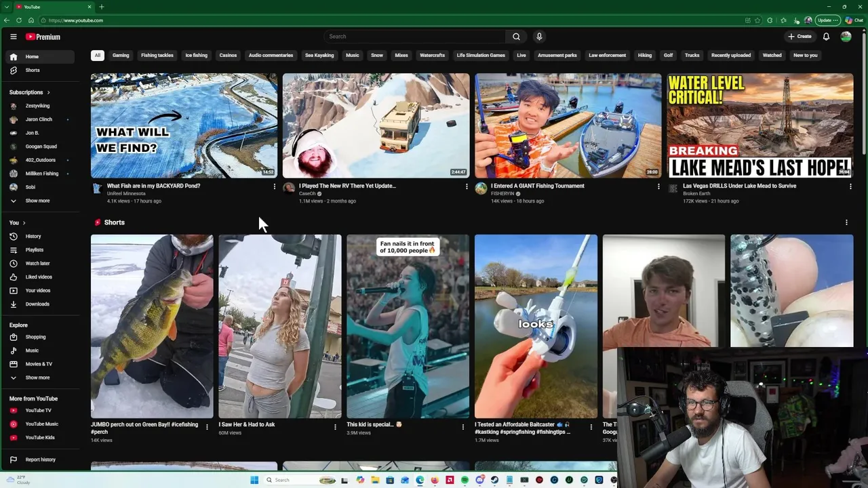Open options for BACKYARD Pond video
Image resolution: width=868 pixels, height=488 pixels.
[x=275, y=186]
